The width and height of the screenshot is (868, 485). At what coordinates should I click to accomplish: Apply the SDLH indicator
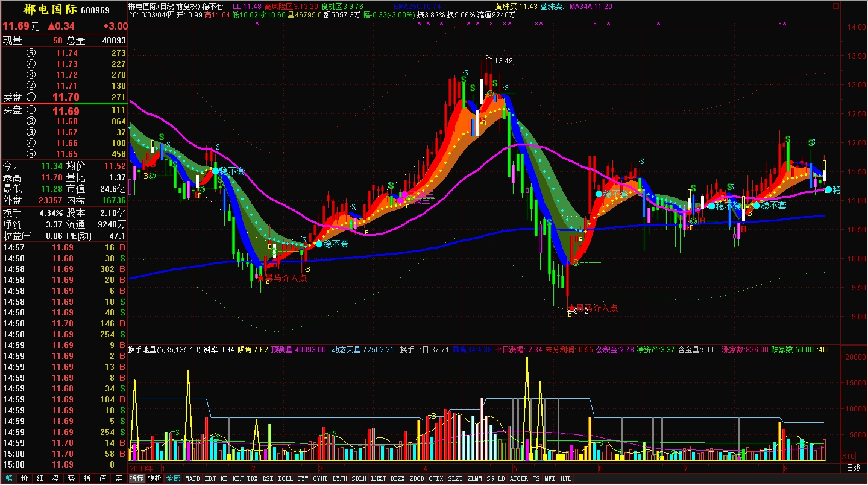(359, 478)
